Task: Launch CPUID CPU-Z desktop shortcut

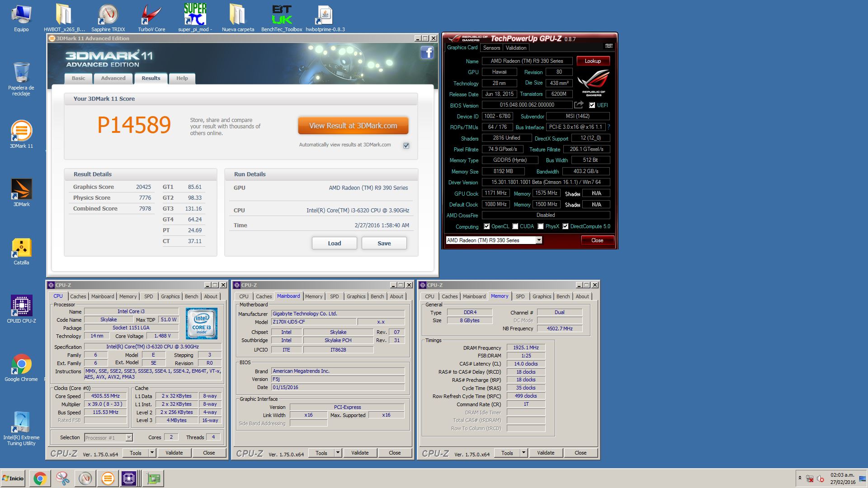Action: (21, 309)
